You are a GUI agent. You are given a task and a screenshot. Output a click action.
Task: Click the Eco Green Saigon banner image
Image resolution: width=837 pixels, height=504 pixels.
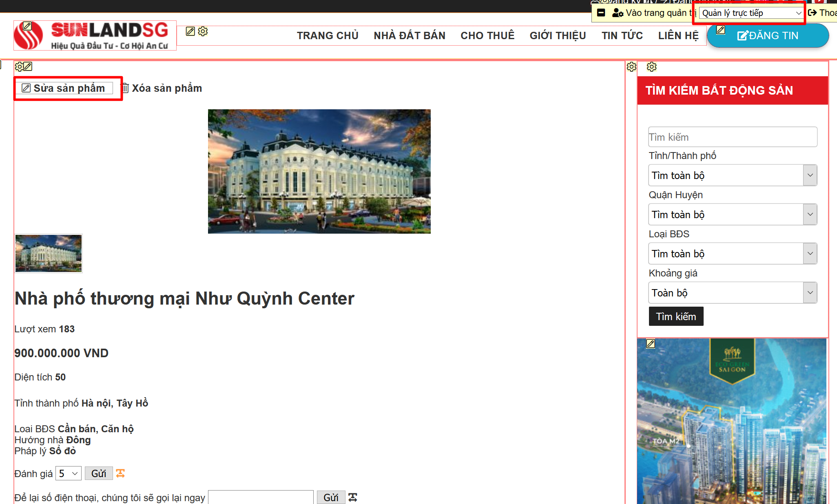click(x=732, y=421)
